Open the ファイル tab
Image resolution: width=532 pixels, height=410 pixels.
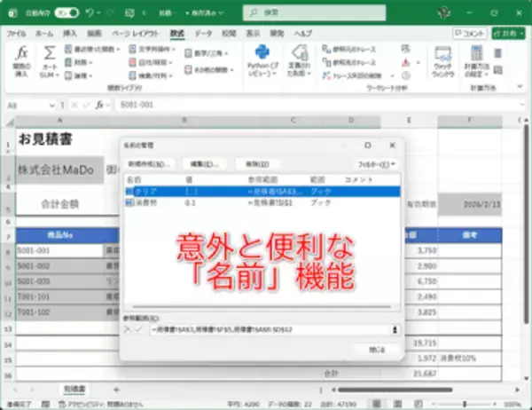(16, 34)
